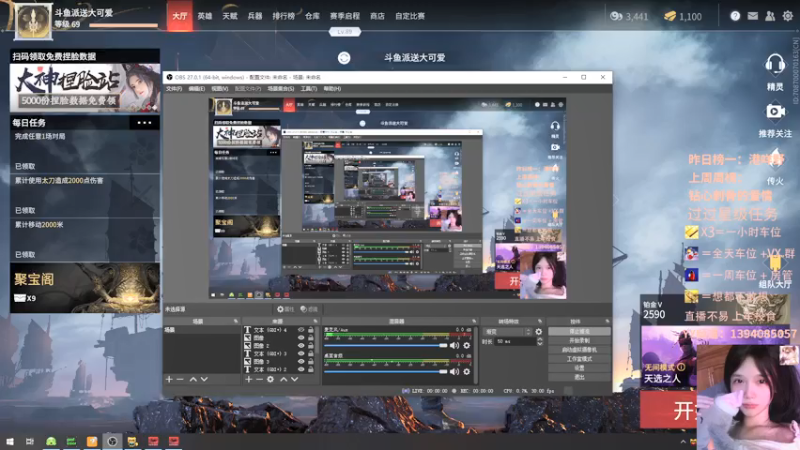The height and width of the screenshot is (450, 800).
Task: Open source properties gear in sources toolbar
Action: pos(270,379)
